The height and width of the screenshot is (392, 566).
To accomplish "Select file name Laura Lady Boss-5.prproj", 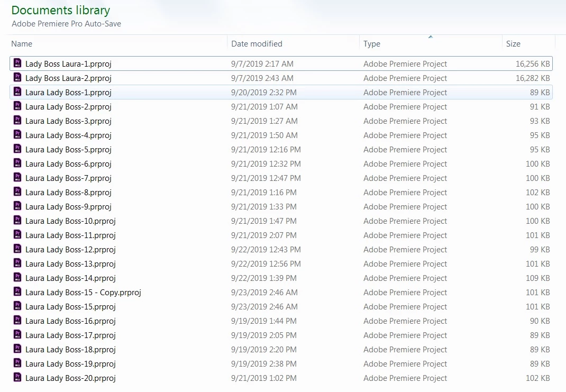I will pyautogui.click(x=68, y=149).
